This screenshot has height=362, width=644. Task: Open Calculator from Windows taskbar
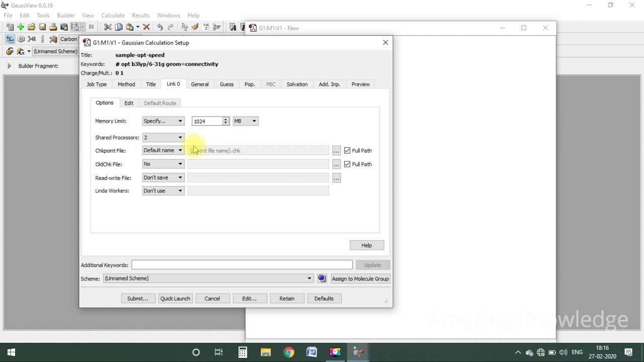243,352
